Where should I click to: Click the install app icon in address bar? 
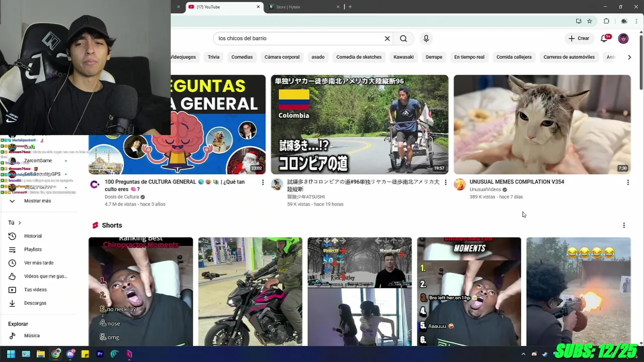[579, 21]
